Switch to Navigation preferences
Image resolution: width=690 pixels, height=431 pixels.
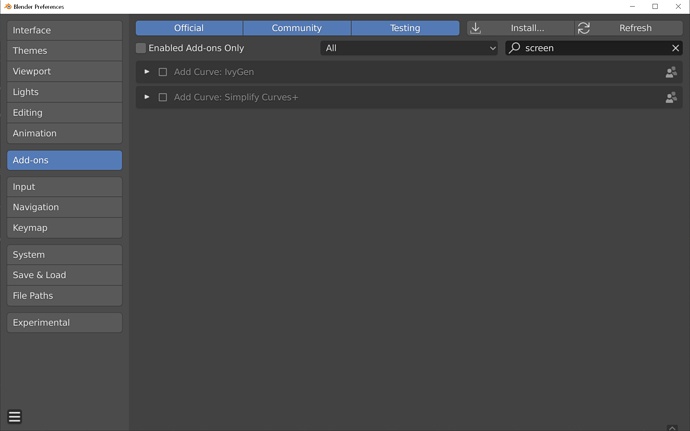[x=64, y=207]
